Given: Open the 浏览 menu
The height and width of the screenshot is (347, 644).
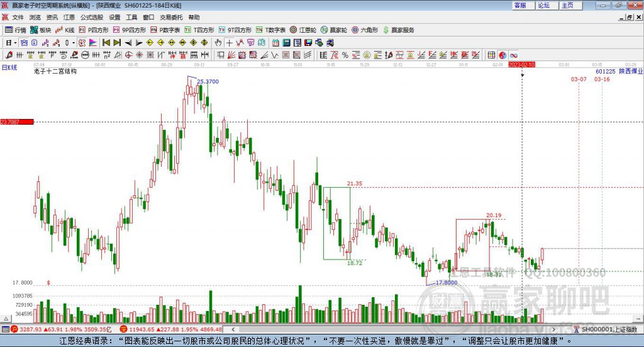Looking at the screenshot, I should tap(35, 17).
